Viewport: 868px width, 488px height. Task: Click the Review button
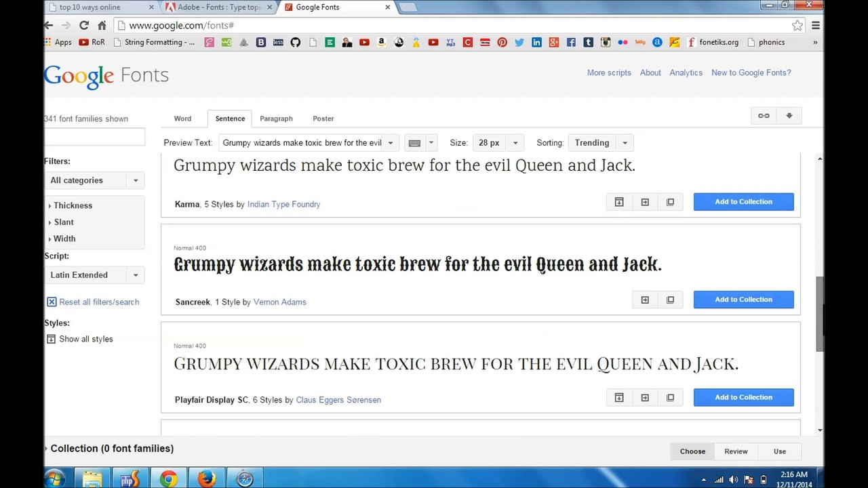[736, 451]
